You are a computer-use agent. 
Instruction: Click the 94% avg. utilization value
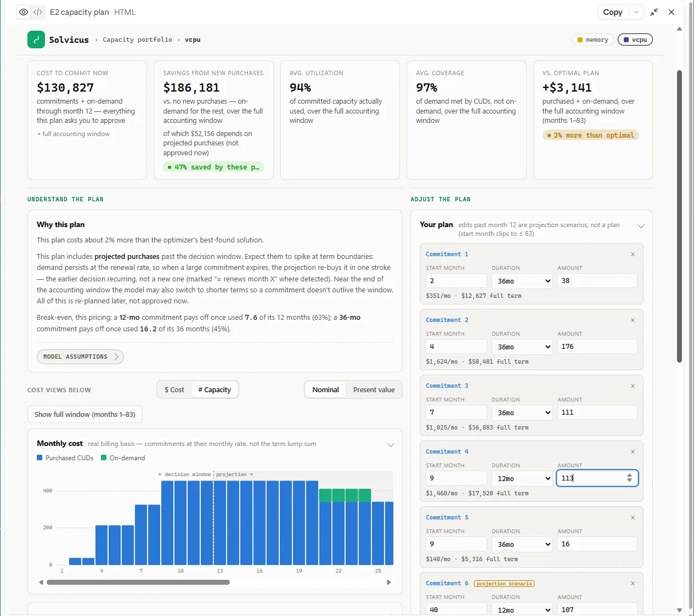pyautogui.click(x=300, y=88)
